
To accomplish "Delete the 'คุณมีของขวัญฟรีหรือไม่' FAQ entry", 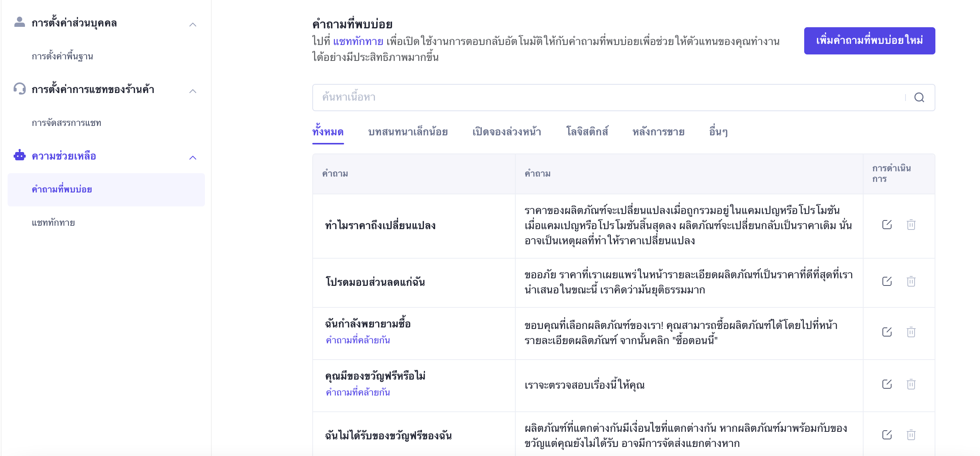I will [910, 384].
